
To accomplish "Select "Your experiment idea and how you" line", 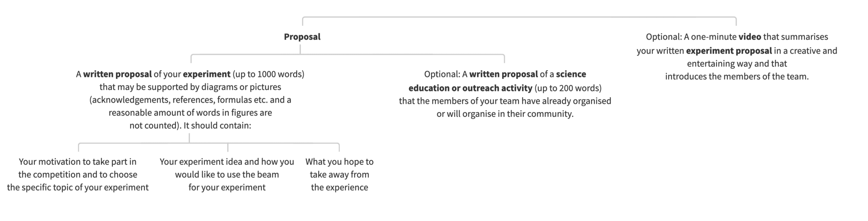I will pos(227,162).
